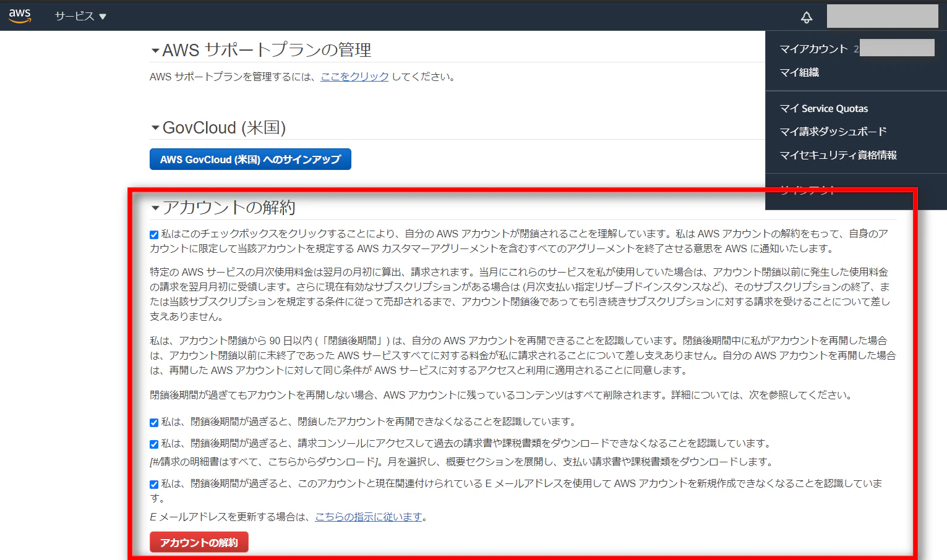Open the サービス dropdown menu
Screen dimensions: 947x560
coord(80,17)
